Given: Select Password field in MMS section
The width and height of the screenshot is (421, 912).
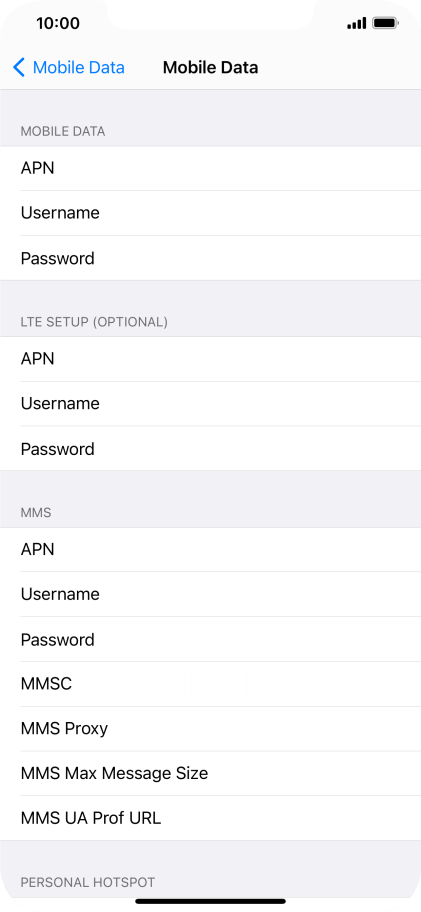Looking at the screenshot, I should click(210, 639).
